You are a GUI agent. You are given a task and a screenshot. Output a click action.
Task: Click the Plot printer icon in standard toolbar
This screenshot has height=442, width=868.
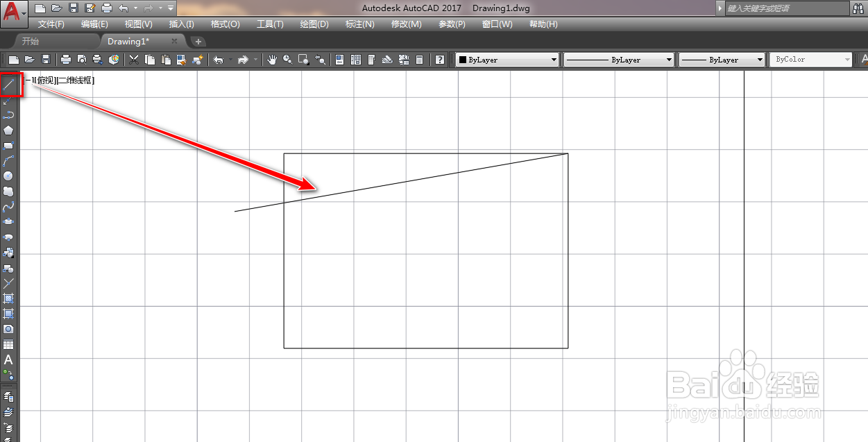pos(66,60)
